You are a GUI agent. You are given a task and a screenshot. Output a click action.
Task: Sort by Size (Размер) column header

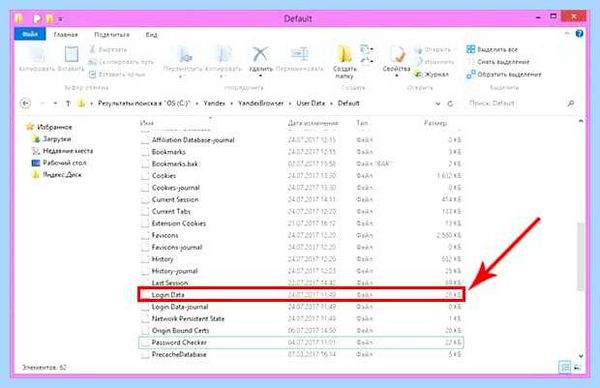(435, 123)
